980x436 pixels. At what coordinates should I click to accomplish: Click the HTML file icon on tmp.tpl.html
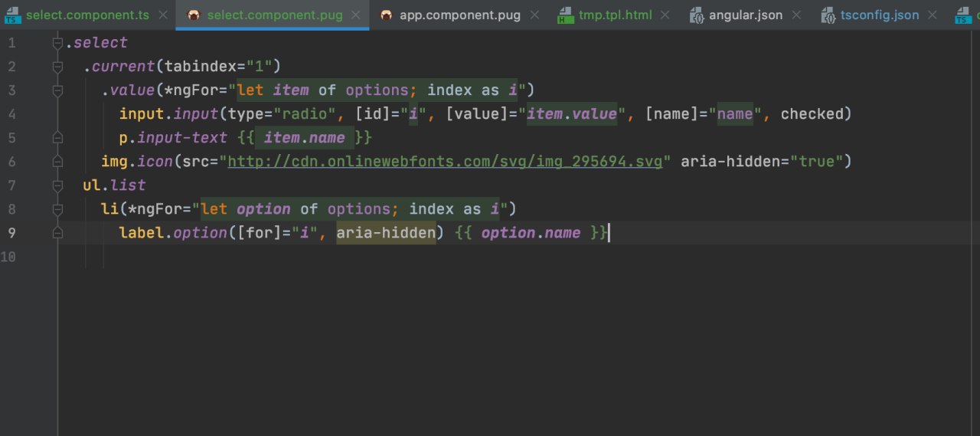(565, 15)
